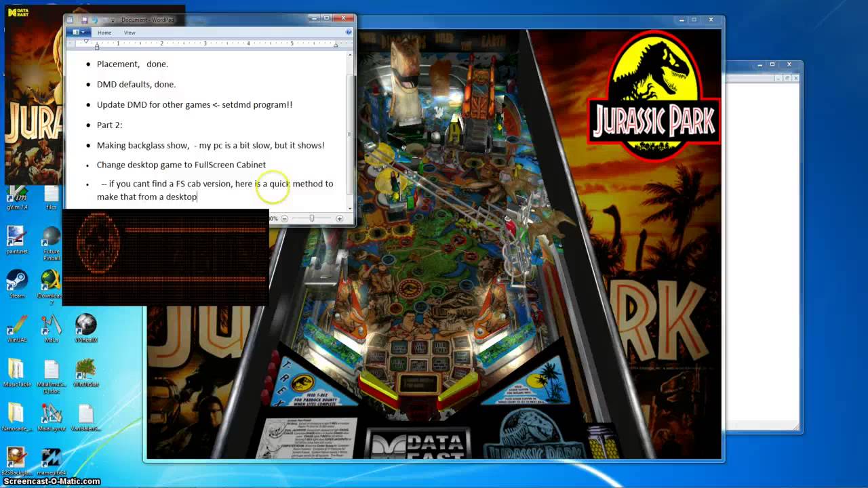This screenshot has width=868, height=488.
Task: Maximize the Jurassic Park pinball window
Action: 694,20
